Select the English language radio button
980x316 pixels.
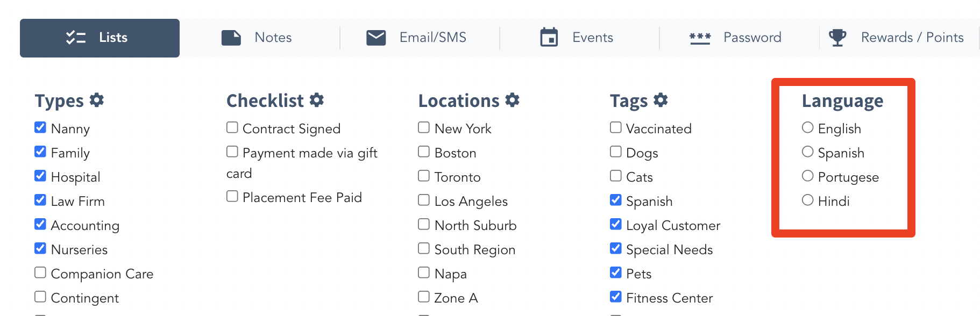807,127
